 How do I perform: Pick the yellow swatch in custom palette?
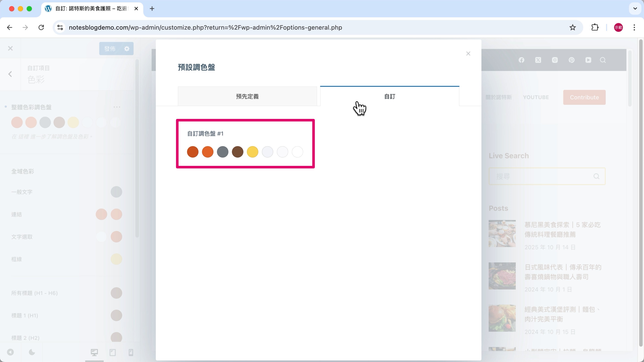(252, 152)
